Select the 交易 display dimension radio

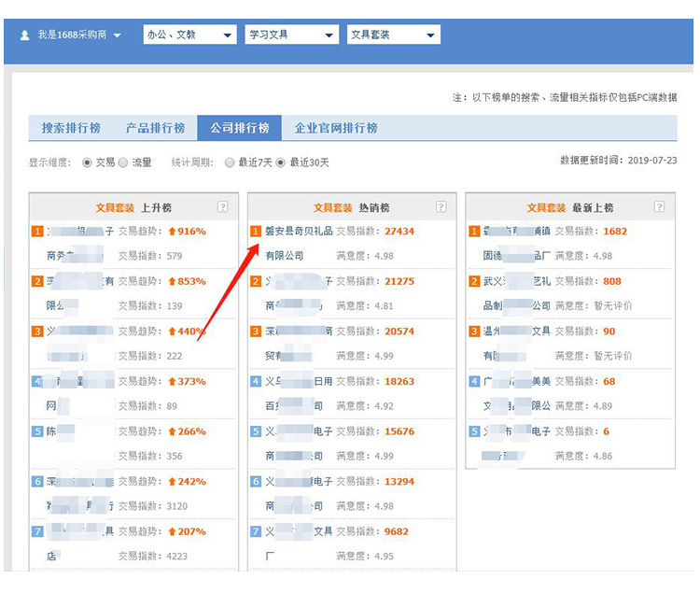(88, 162)
